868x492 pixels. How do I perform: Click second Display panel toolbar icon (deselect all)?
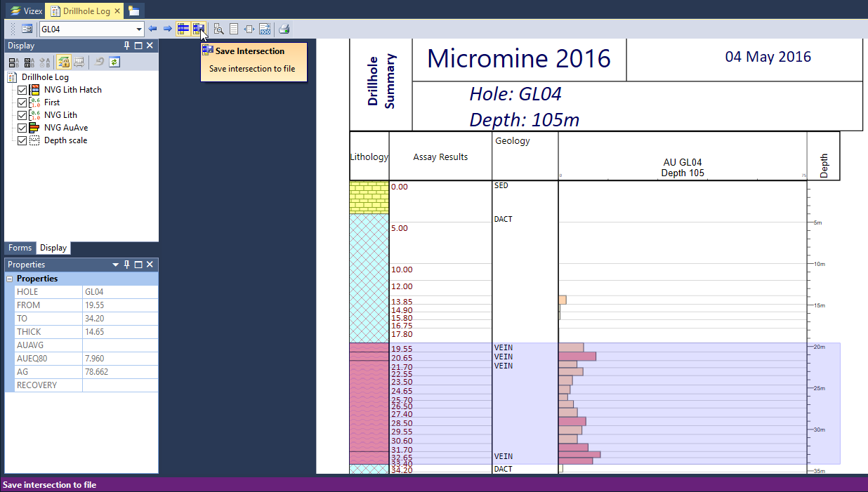pos(29,62)
